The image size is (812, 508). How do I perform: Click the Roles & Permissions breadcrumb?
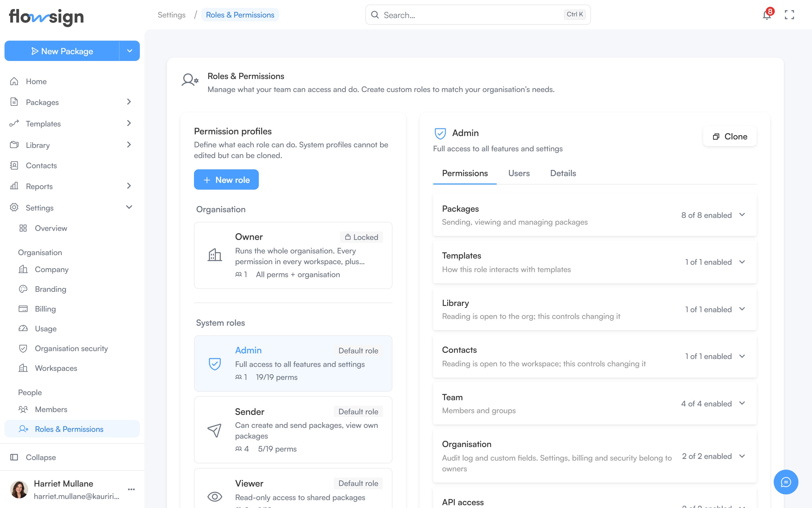(240, 15)
